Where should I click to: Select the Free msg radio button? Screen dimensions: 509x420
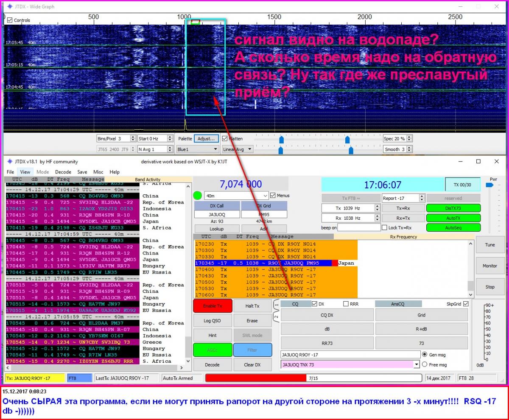[x=425, y=364]
